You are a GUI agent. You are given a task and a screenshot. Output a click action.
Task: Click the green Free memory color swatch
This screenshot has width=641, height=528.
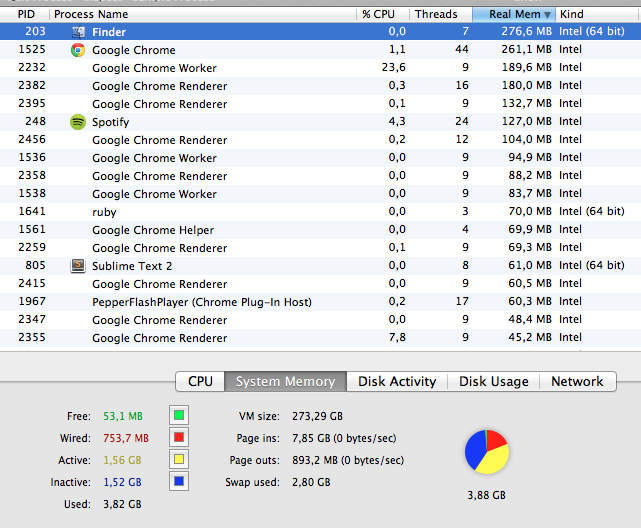coord(179,416)
